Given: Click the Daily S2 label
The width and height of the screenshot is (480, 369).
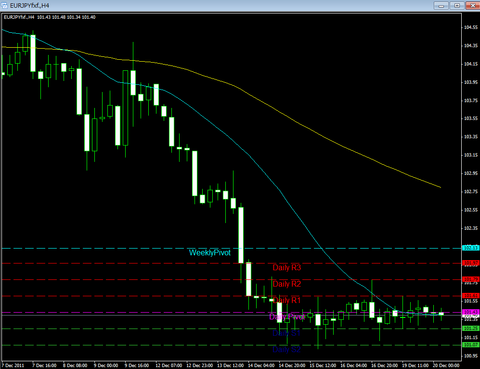Looking at the screenshot, I should [x=286, y=349].
